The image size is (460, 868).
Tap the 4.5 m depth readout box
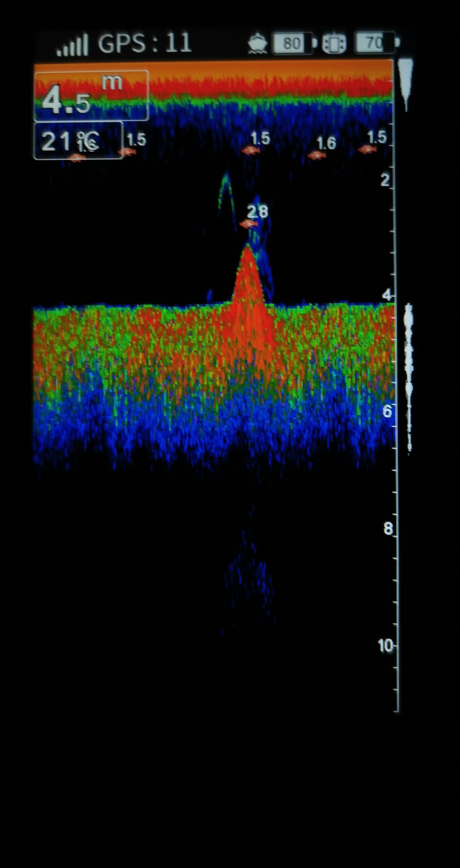[91, 96]
